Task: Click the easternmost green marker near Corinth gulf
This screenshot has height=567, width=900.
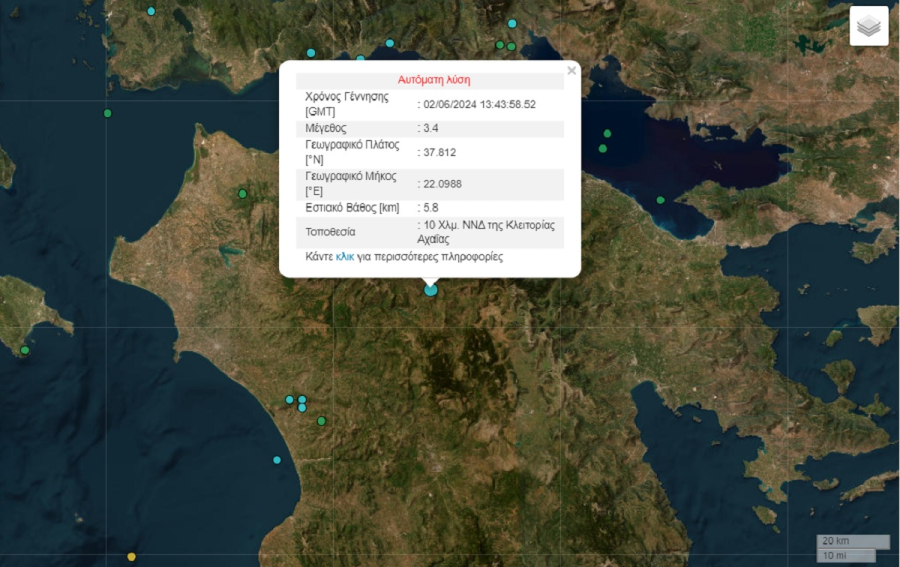Action: pyautogui.click(x=660, y=200)
